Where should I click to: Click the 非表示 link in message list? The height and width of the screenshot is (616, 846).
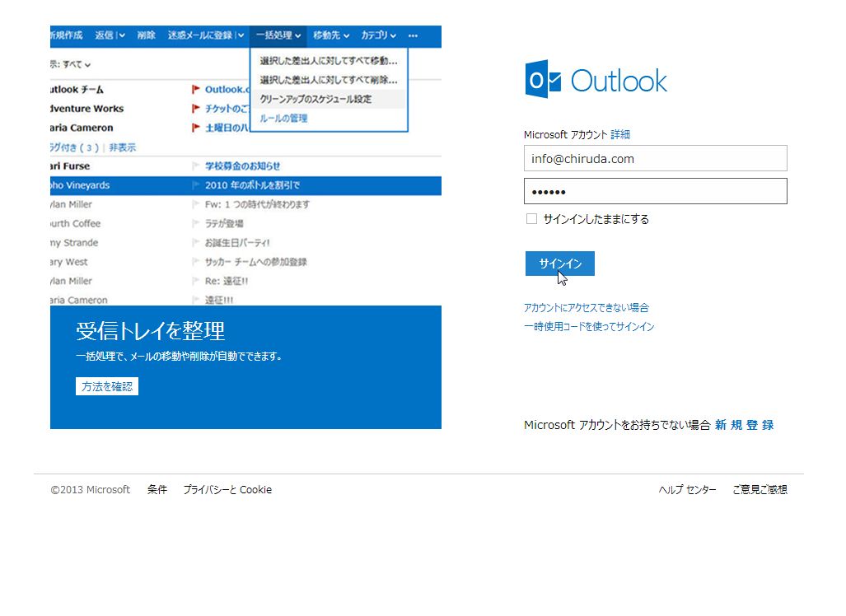click(123, 147)
